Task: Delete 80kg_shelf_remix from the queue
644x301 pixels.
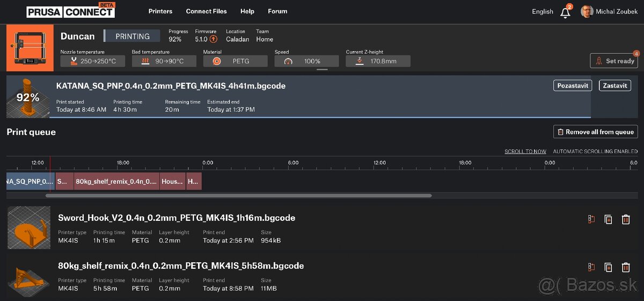Action: coord(625,267)
